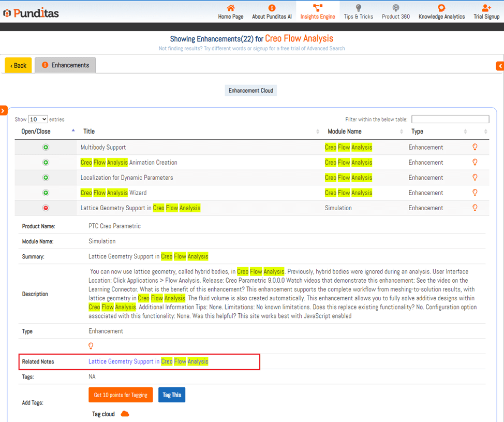Collapse the Lattice Geometry Support row

pos(46,208)
